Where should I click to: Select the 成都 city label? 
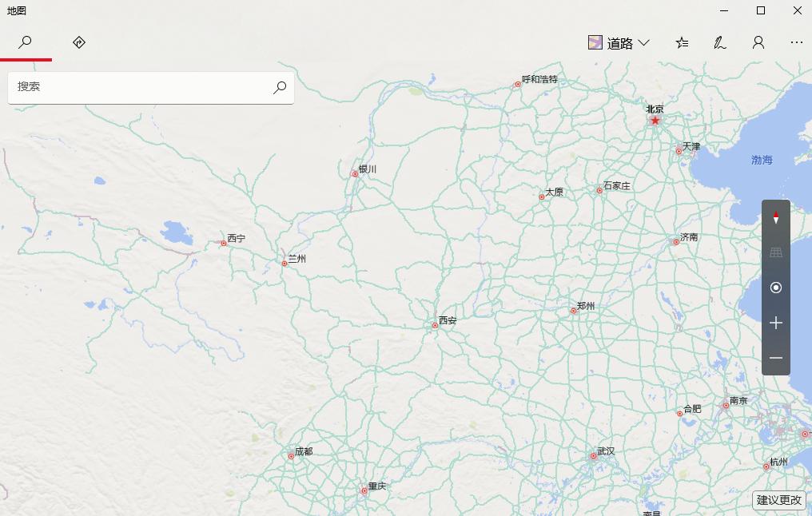tap(304, 452)
